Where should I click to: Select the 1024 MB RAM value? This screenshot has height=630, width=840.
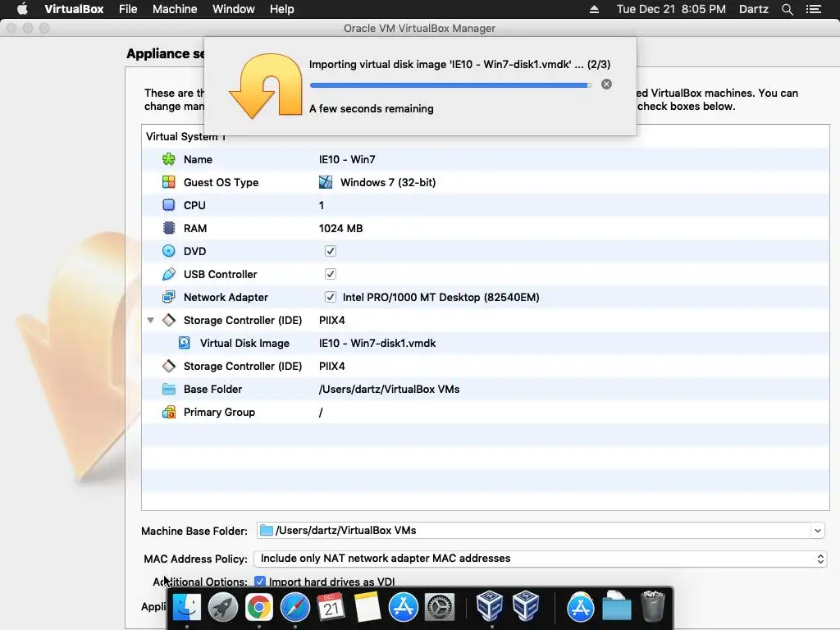(340, 228)
